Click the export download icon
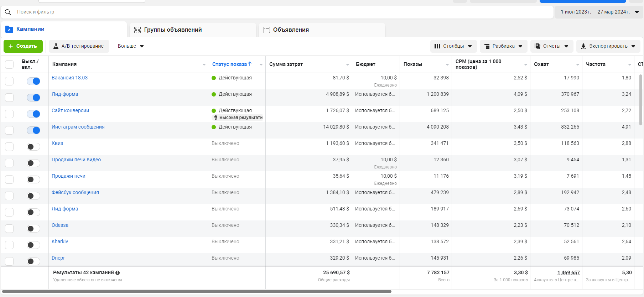Viewport: 644px width, 297px height. pos(583,46)
